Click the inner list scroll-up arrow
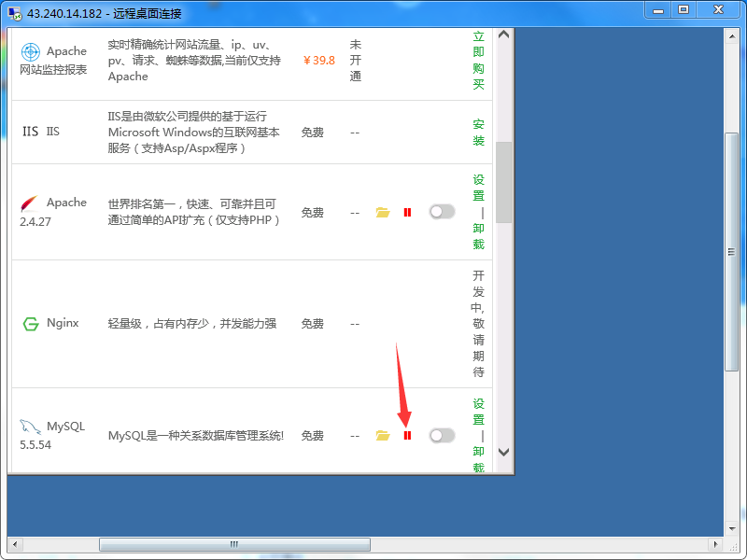This screenshot has height=560, width=747. tap(503, 35)
